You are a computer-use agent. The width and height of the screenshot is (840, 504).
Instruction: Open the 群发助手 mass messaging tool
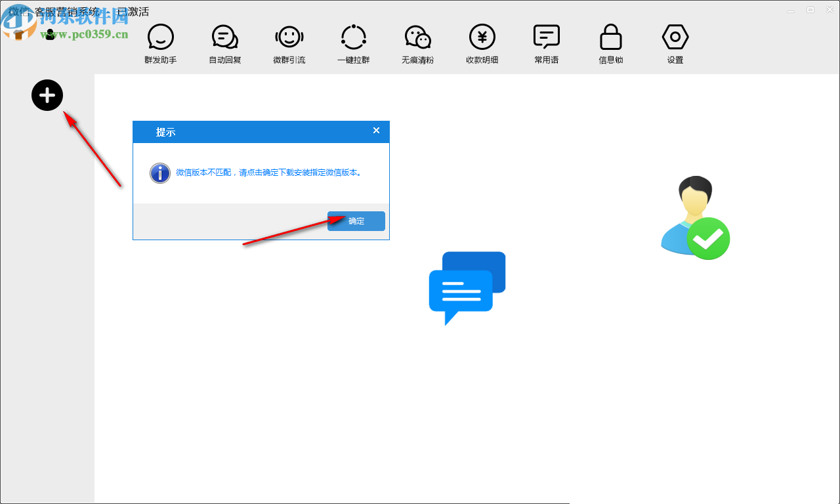[x=161, y=44]
